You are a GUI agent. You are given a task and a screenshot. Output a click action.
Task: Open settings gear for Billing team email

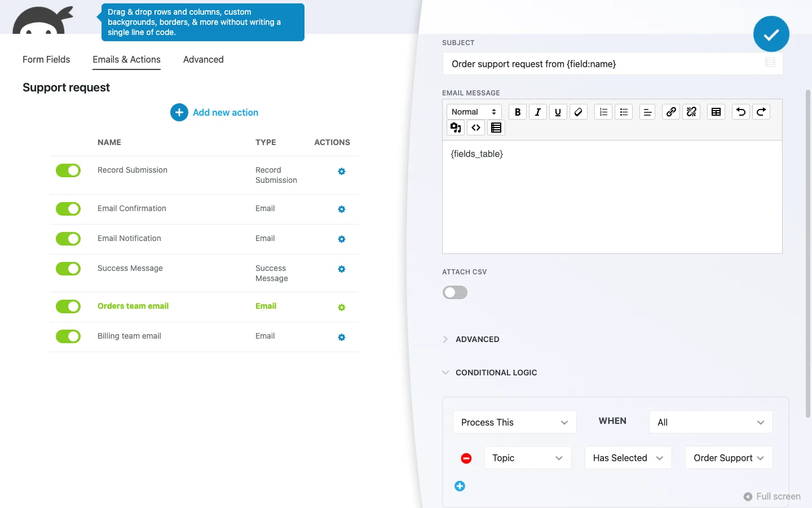click(x=342, y=338)
